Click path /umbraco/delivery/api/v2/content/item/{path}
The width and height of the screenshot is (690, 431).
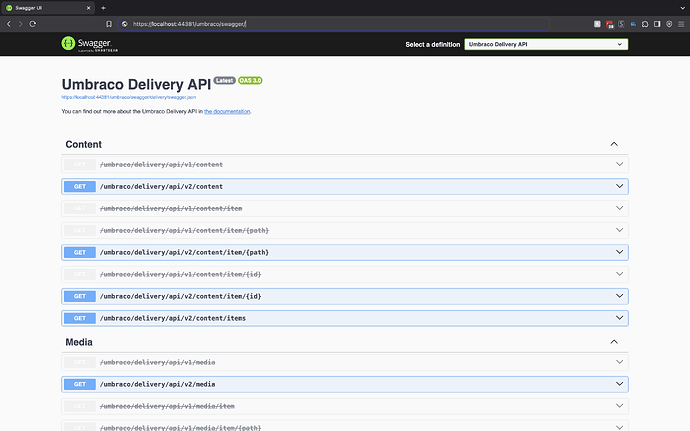[184, 253]
